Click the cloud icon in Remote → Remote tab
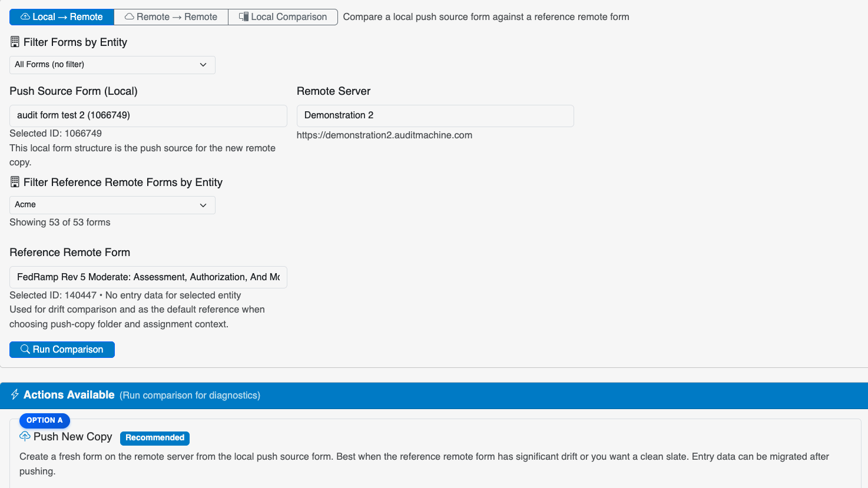The image size is (868, 488). [130, 16]
